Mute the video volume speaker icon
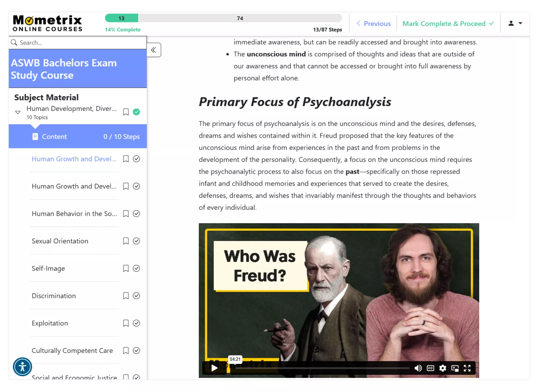The image size is (538, 392). [418, 368]
